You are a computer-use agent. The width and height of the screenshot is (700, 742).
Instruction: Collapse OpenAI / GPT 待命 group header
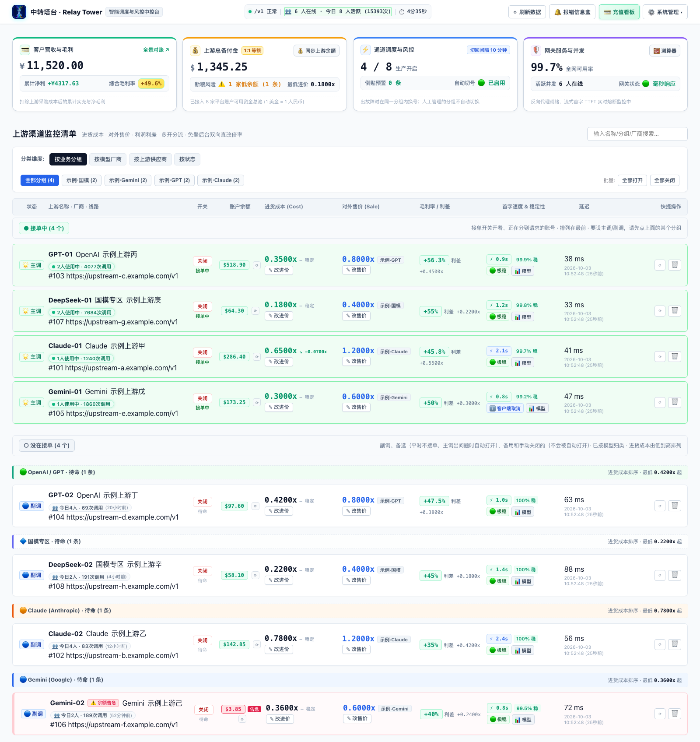pyautogui.click(x=350, y=472)
